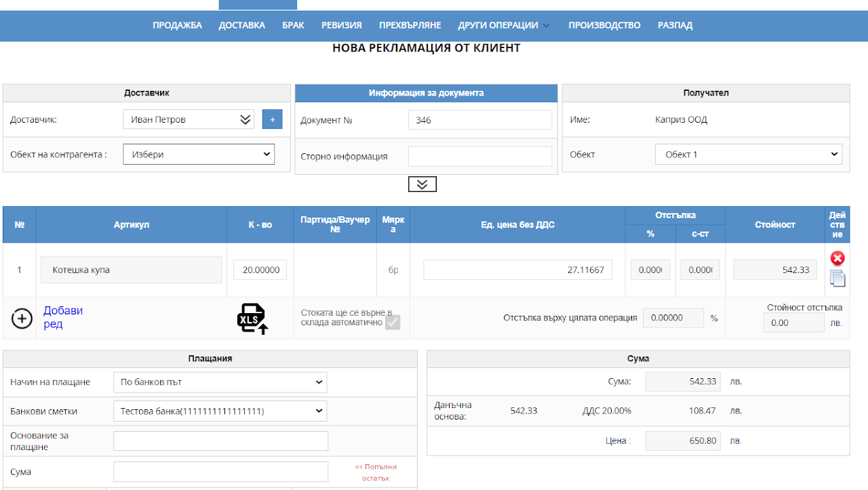Click the Артикул column header
868x490 pixels.
tap(132, 224)
